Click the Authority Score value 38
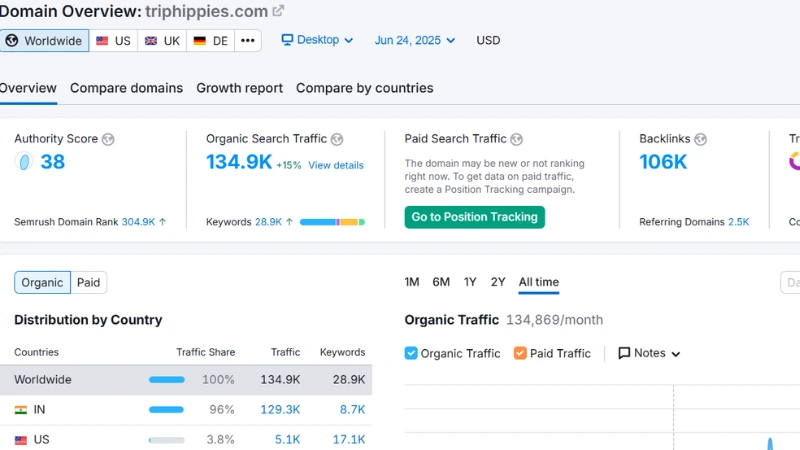The width and height of the screenshot is (800, 450). pos(53,162)
